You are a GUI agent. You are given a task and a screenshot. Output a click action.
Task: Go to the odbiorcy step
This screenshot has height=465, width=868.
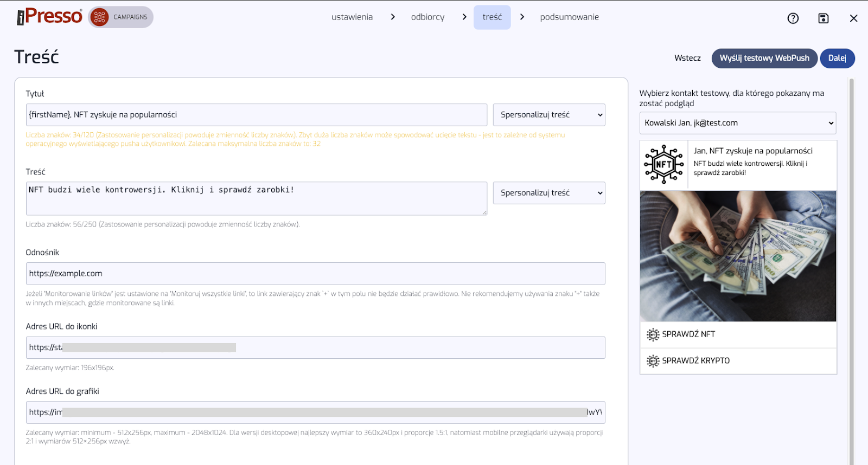pos(427,17)
